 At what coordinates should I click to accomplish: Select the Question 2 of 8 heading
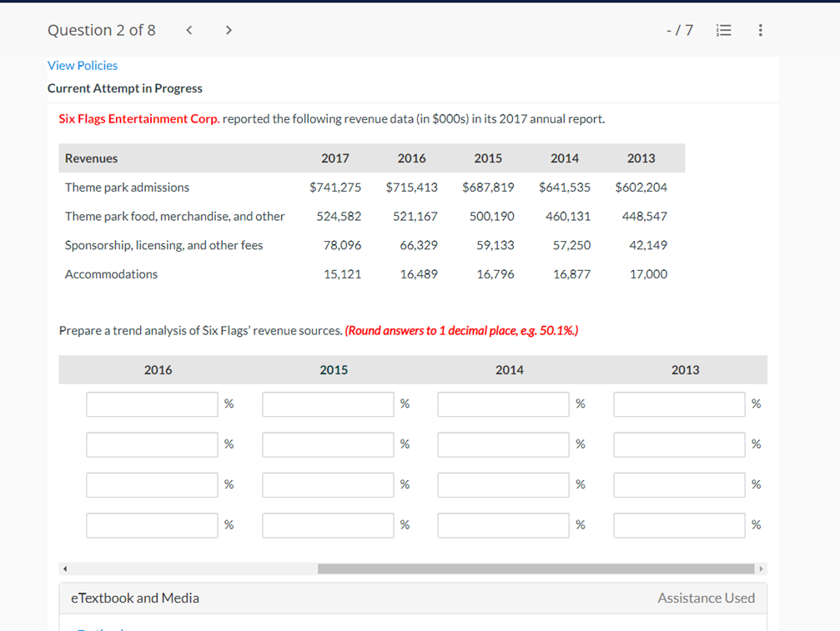click(102, 29)
